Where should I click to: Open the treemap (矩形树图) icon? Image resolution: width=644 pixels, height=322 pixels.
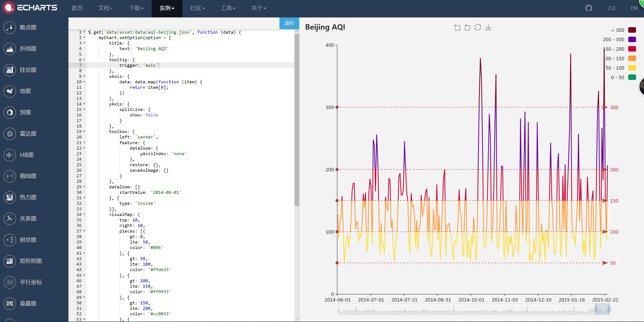pos(10,261)
